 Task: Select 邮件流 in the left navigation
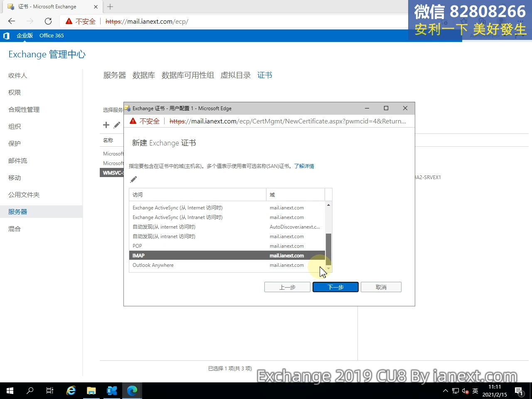[x=17, y=160]
